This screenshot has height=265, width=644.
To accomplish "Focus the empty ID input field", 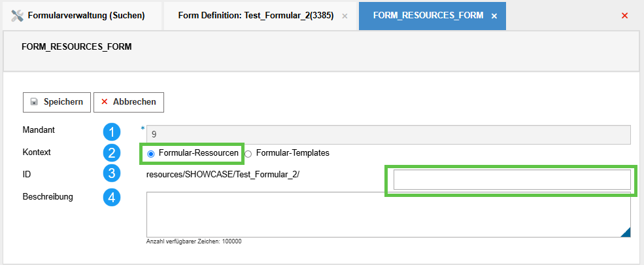I will click(511, 179).
